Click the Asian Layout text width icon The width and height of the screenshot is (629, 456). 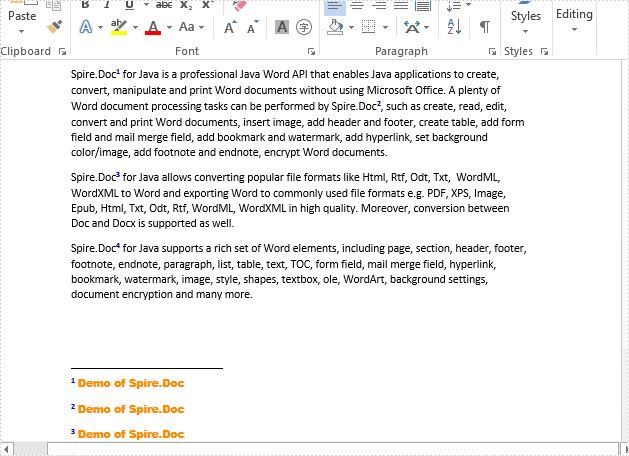[x=412, y=27]
